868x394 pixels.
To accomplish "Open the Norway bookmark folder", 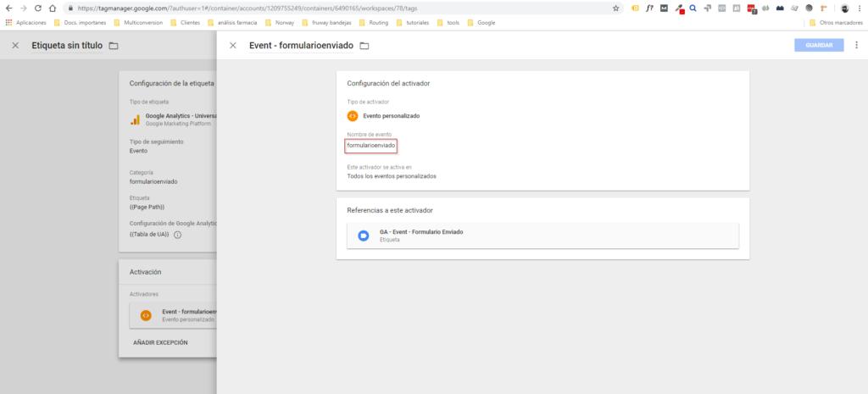I will [280, 23].
